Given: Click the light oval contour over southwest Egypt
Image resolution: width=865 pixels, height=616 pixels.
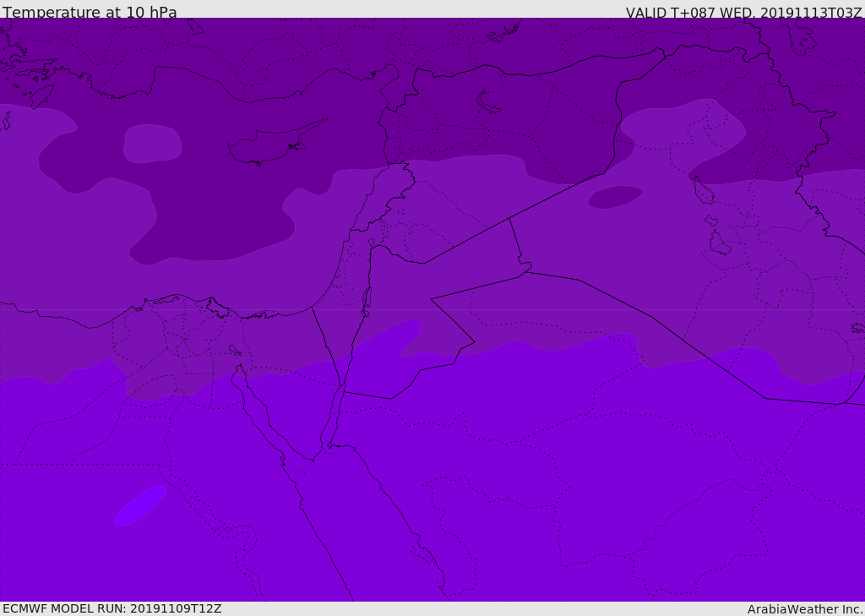Looking at the screenshot, I should 140,505.
